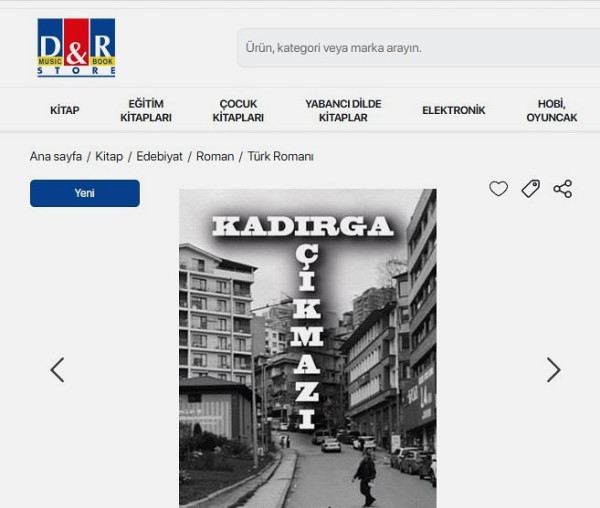Add book to favorites with heart icon
Screen dimensions: 600x508
498,189
